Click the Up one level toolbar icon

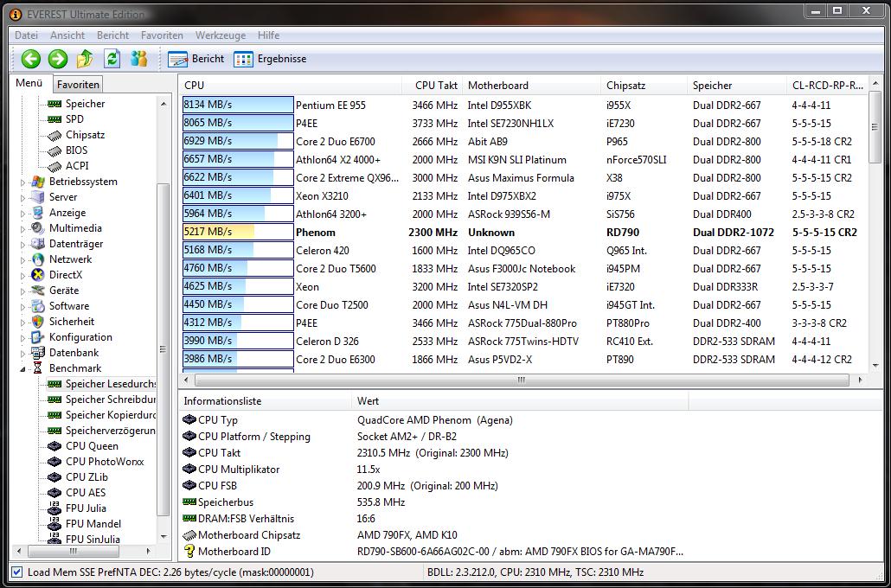(85, 59)
